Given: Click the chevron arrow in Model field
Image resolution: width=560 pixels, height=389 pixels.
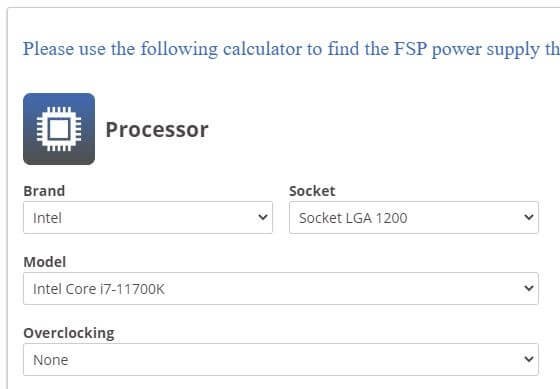Looking at the screenshot, I should [x=529, y=288].
